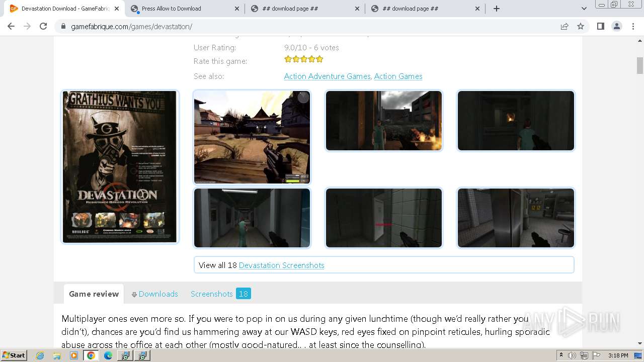Screen dimensions: 644x362
Task: Open Chrome from the taskbar
Action: [x=91, y=355]
